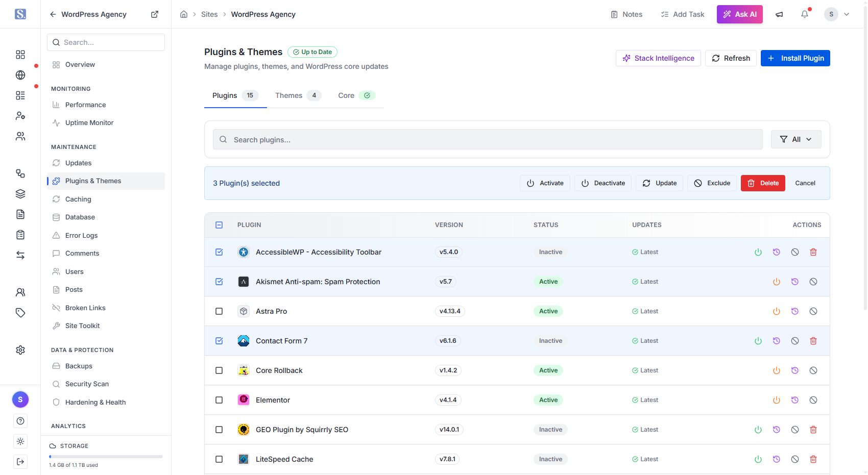Image resolution: width=868 pixels, height=475 pixels.
Task: Check the Astra Pro checkbox
Action: (219, 311)
